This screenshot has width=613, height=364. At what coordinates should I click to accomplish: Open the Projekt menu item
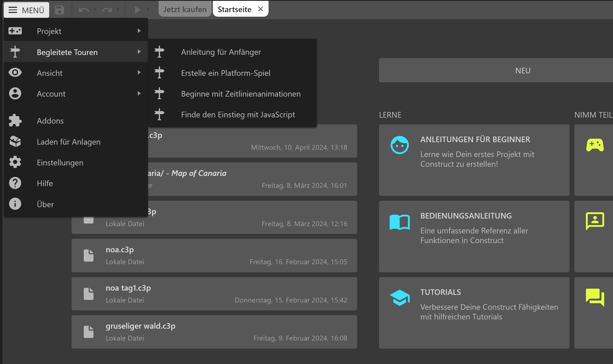click(76, 31)
